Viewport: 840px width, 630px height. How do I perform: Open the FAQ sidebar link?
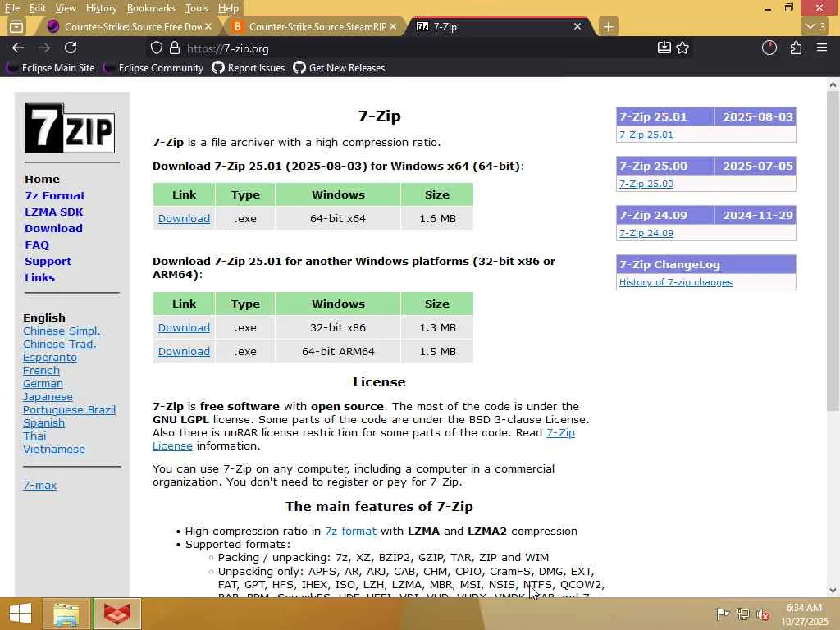click(37, 244)
